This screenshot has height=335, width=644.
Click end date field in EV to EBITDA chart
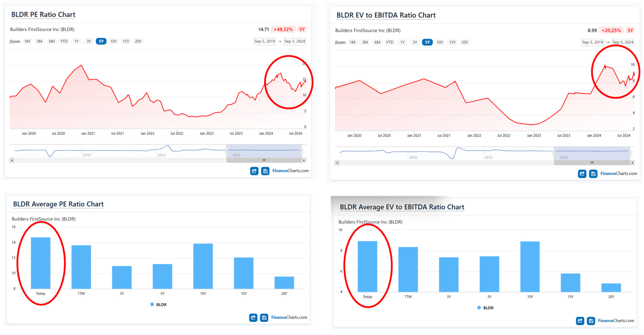[x=623, y=42]
